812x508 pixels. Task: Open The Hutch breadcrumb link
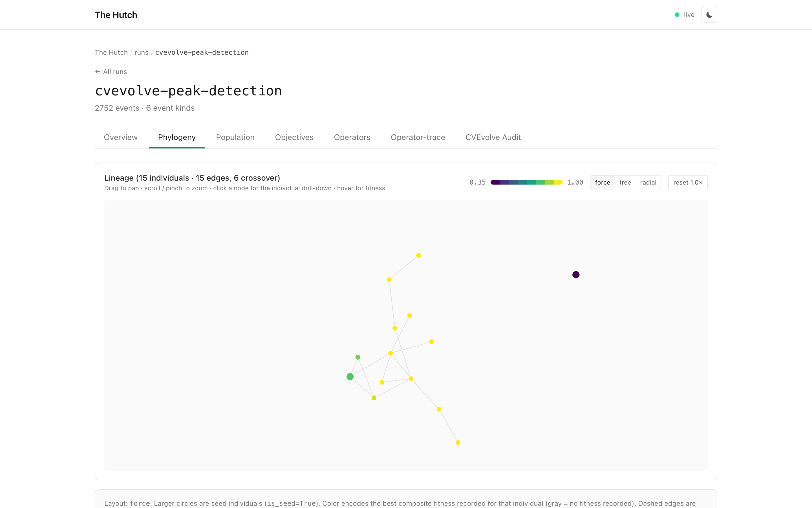pyautogui.click(x=111, y=52)
